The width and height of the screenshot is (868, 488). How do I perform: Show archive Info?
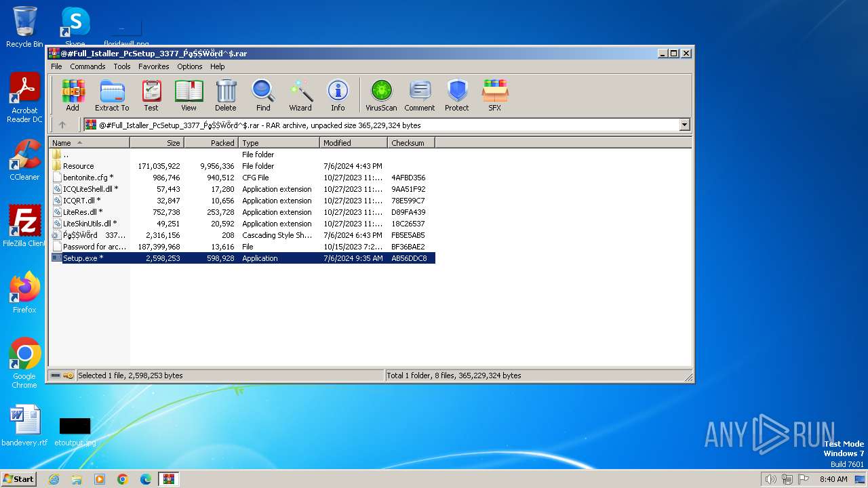click(x=338, y=96)
